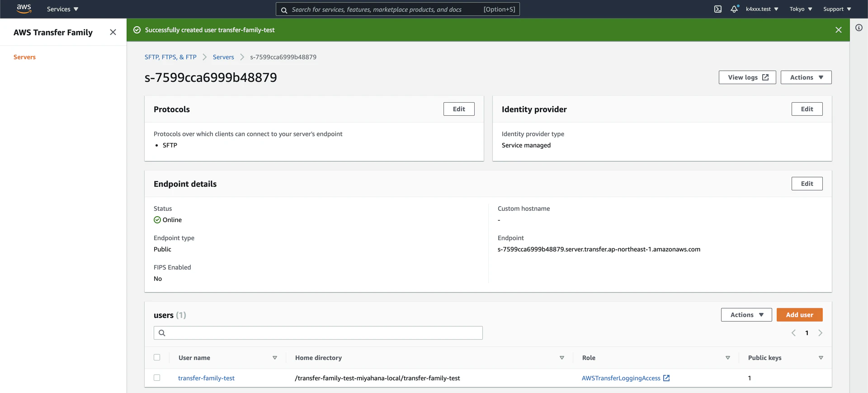Select all users checkbox in table header
The image size is (868, 393).
click(157, 357)
